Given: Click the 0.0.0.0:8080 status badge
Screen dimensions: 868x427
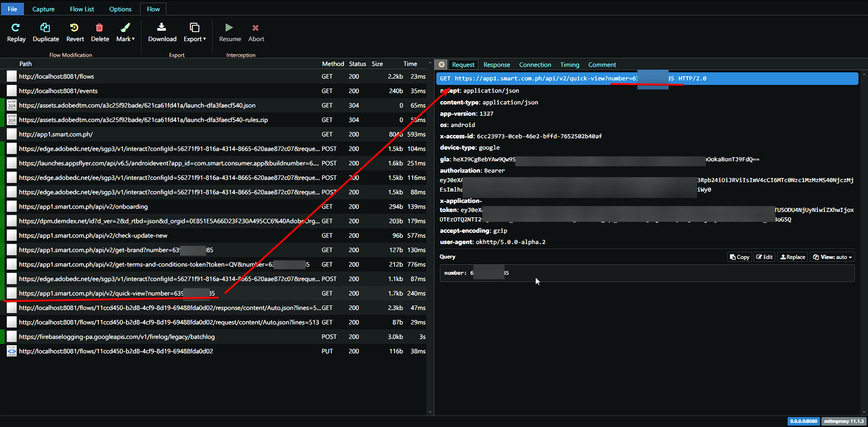Looking at the screenshot, I should [x=803, y=421].
